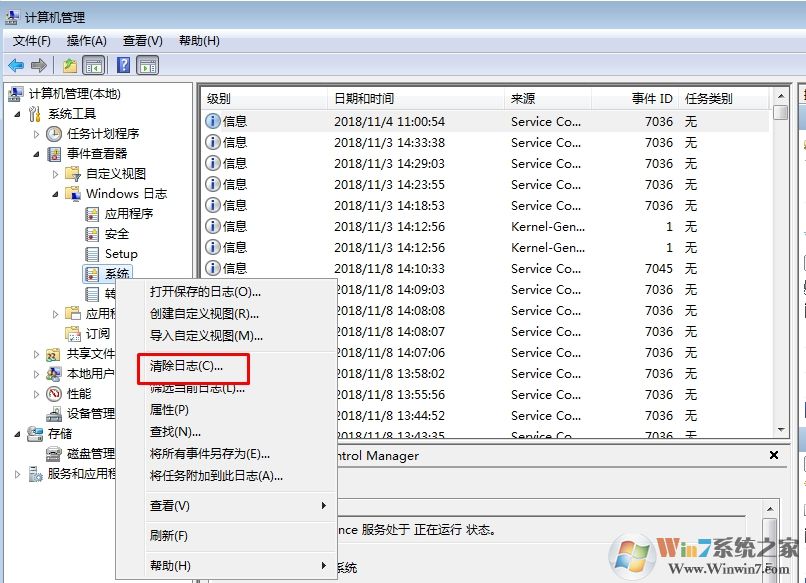806x583 pixels.
Task: Select the 安全 event log
Action: tap(116, 233)
